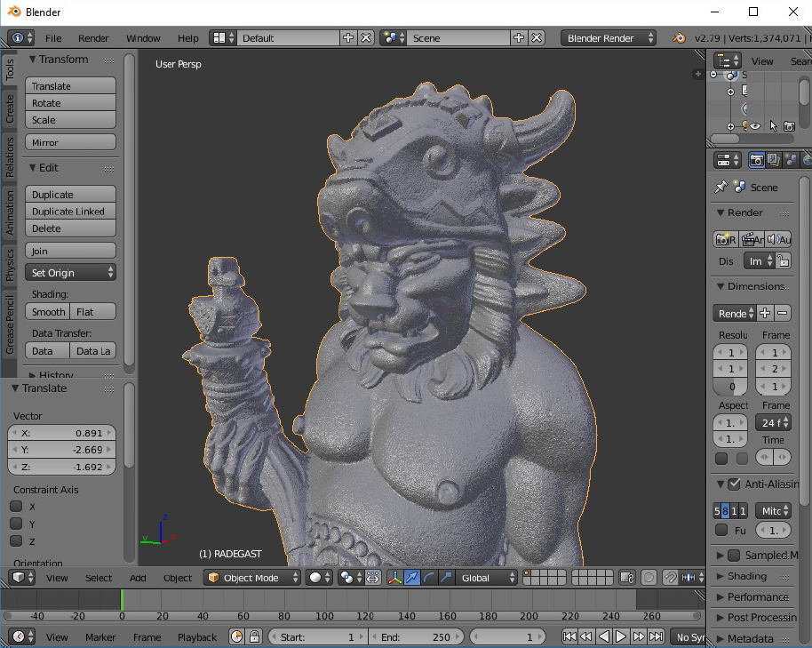This screenshot has width=812, height=648.
Task: Switch to the Create tool shelf tab
Action: click(x=10, y=109)
